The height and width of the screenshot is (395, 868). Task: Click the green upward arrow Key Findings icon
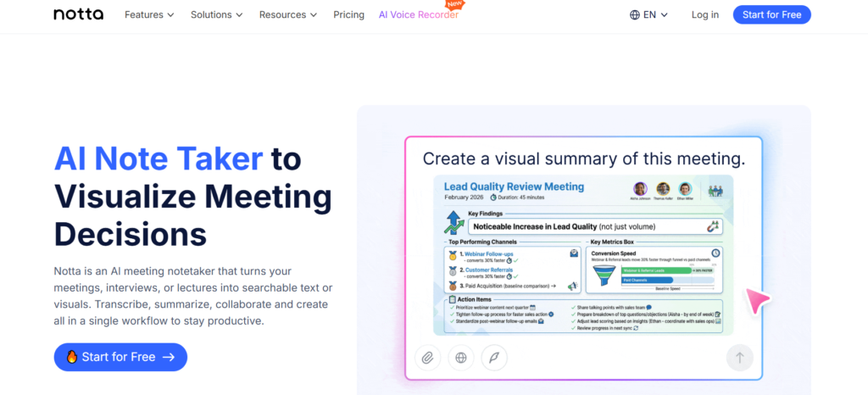click(x=453, y=222)
